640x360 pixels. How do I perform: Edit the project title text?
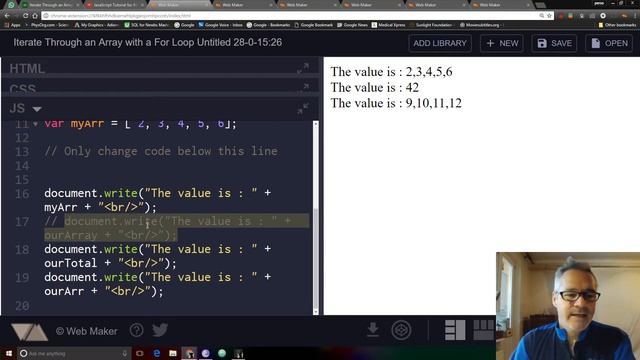tap(147, 42)
